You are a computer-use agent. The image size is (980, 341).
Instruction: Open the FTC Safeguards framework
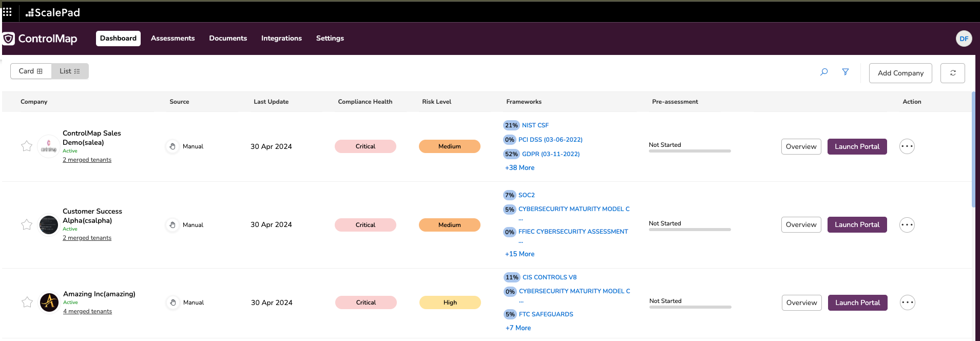(x=546, y=314)
